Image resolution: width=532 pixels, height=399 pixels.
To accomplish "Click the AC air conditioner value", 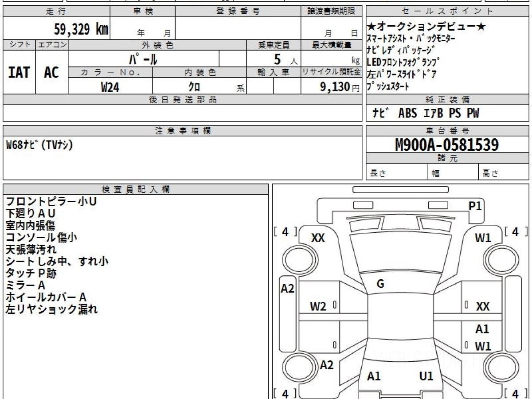I will [x=51, y=73].
